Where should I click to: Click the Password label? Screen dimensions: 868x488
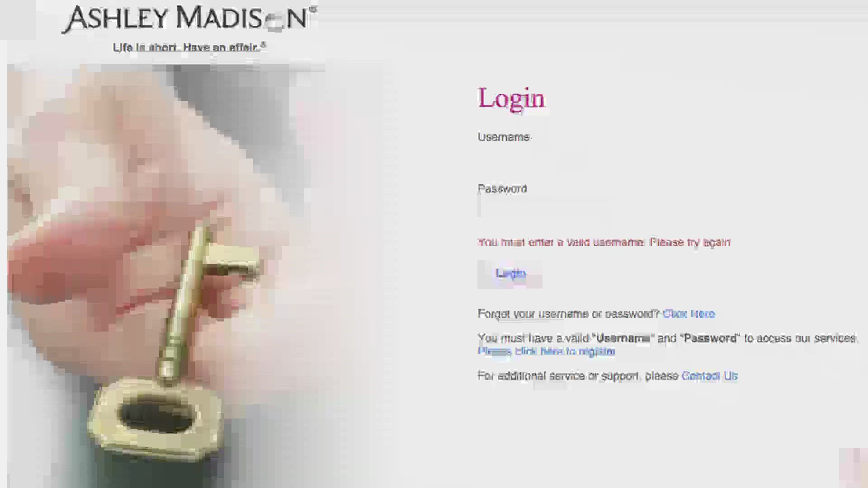point(502,188)
